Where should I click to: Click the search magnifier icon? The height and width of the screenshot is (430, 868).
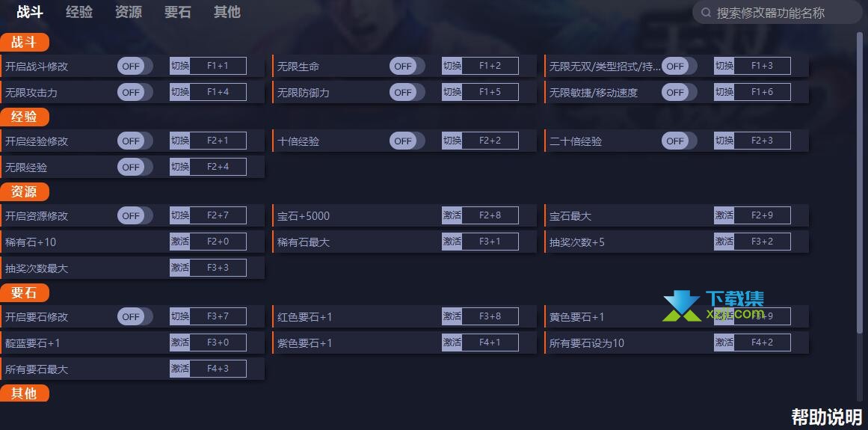coord(706,13)
